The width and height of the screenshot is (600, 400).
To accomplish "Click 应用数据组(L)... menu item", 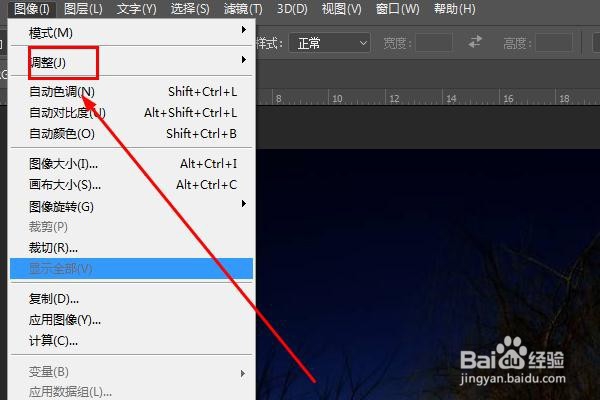I will [131, 392].
